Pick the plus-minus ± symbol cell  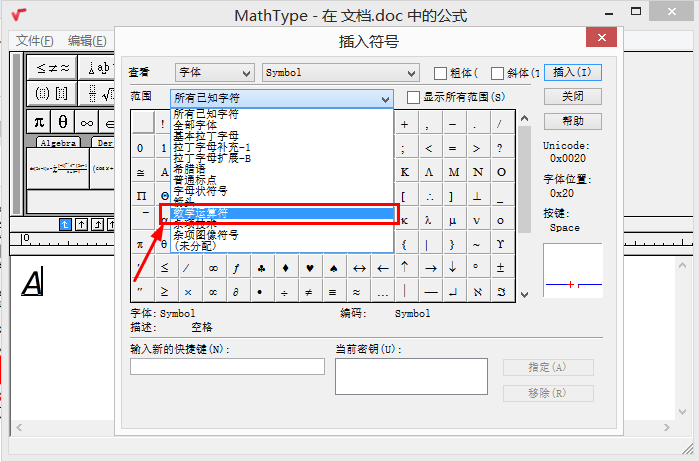[x=500, y=267]
